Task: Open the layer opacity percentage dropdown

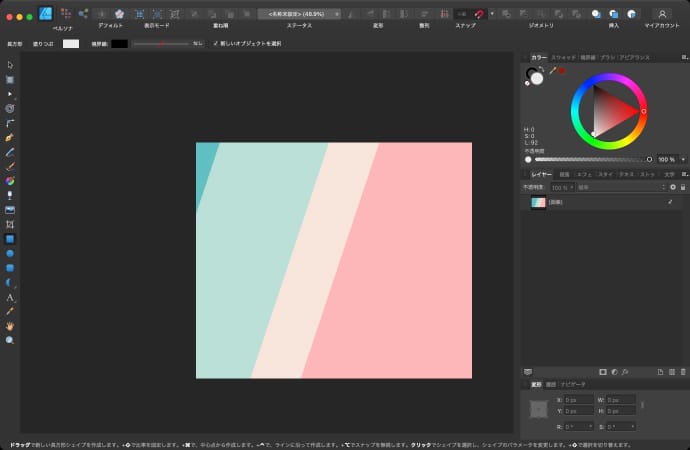Action: [562, 187]
